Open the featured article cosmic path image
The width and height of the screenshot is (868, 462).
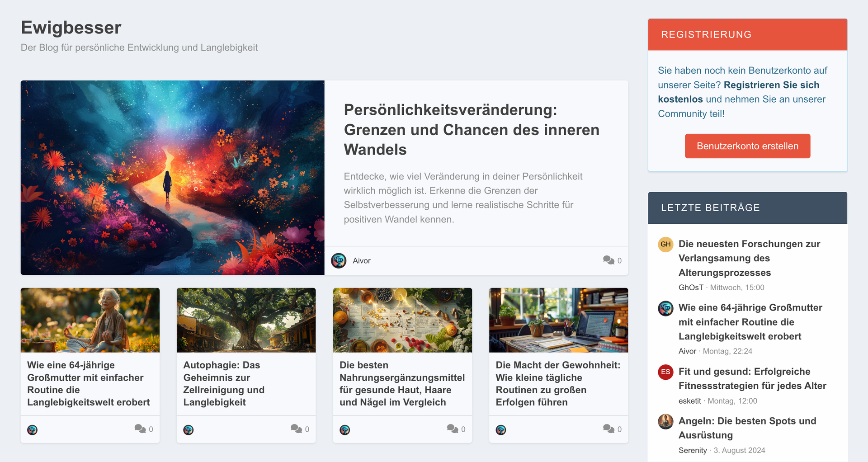172,178
